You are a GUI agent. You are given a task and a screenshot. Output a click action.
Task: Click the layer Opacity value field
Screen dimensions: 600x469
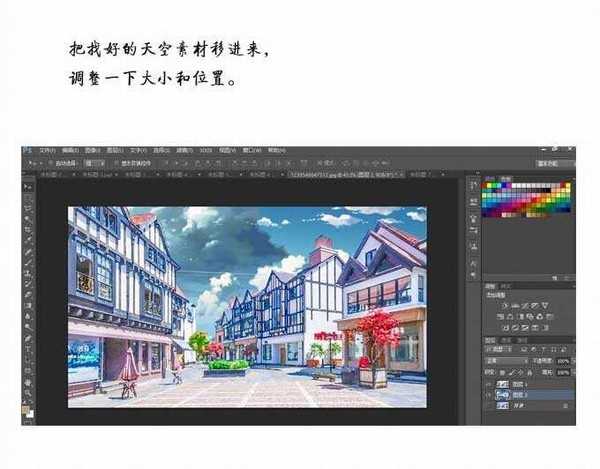click(563, 359)
